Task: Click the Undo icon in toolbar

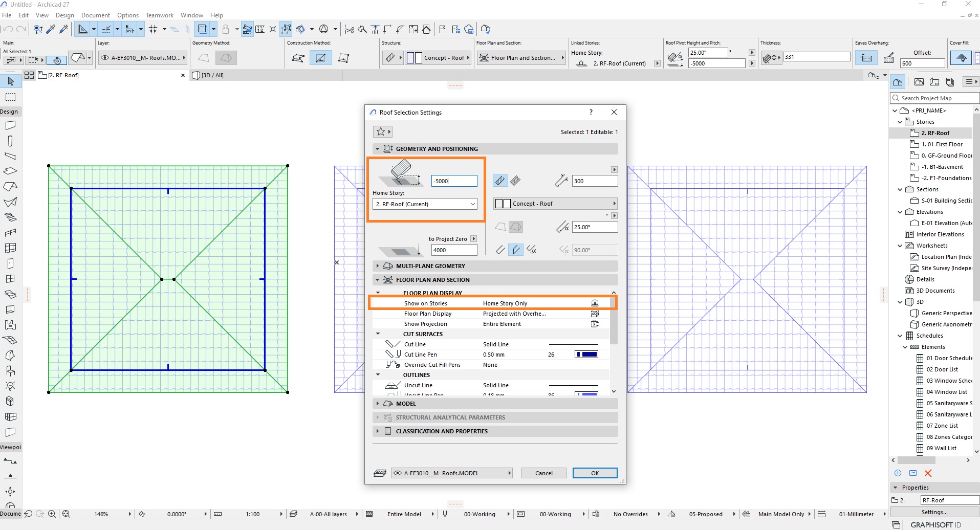Action: 8,29
